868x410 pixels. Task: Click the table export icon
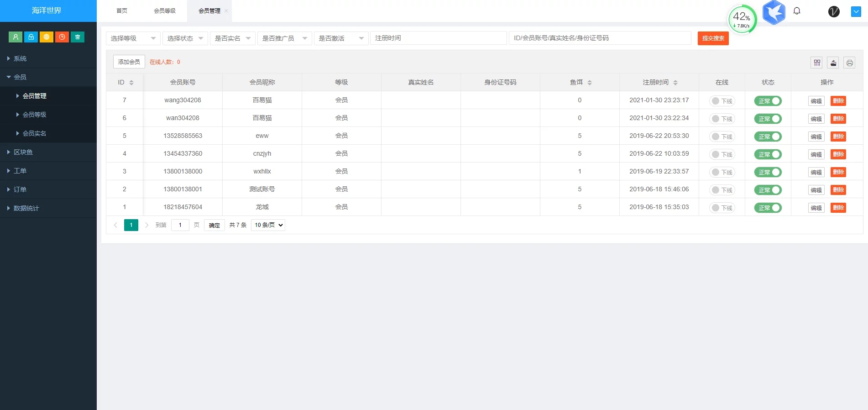833,63
